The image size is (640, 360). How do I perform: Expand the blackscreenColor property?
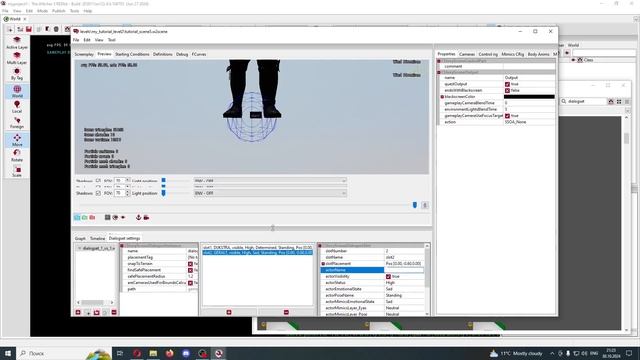442,97
